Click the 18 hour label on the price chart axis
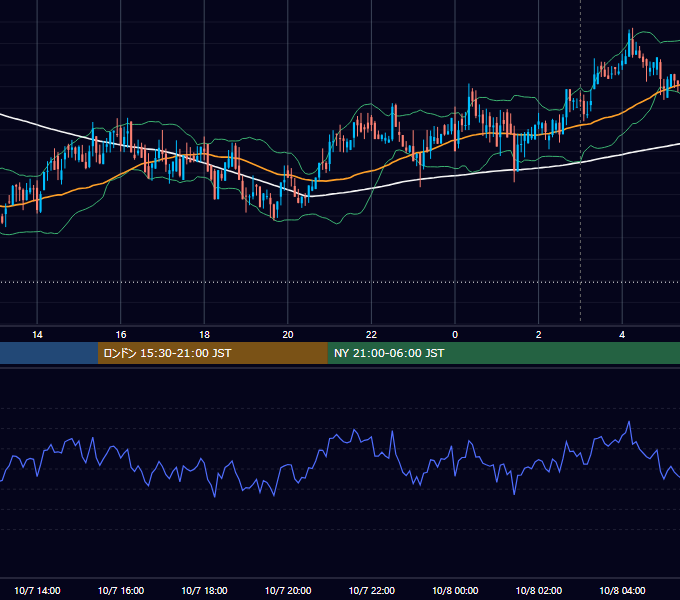The width and height of the screenshot is (680, 600). pos(204,335)
